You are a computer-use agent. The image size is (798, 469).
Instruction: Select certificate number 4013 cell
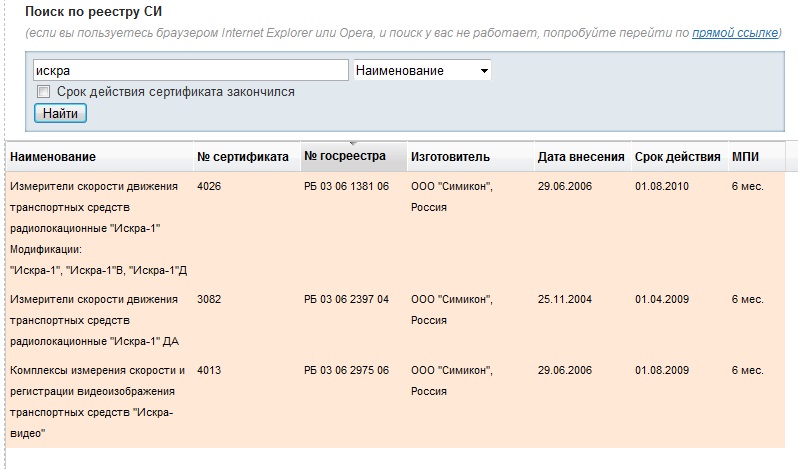pos(209,370)
